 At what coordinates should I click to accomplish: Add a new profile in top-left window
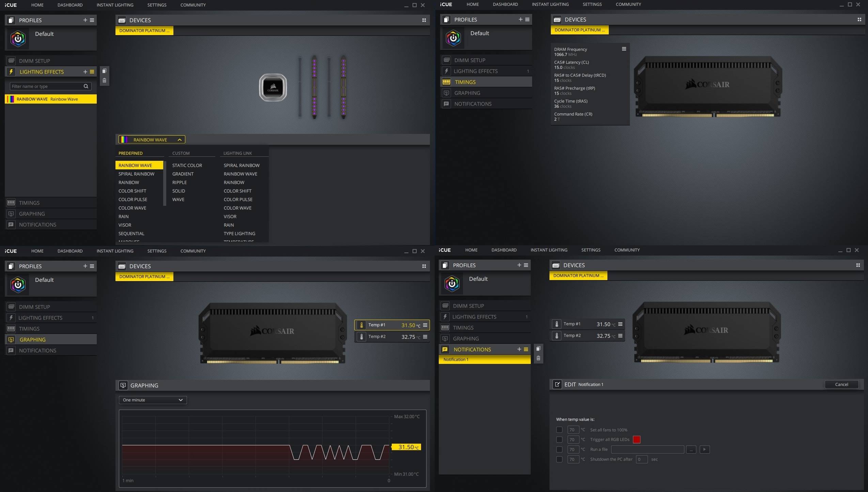(85, 20)
